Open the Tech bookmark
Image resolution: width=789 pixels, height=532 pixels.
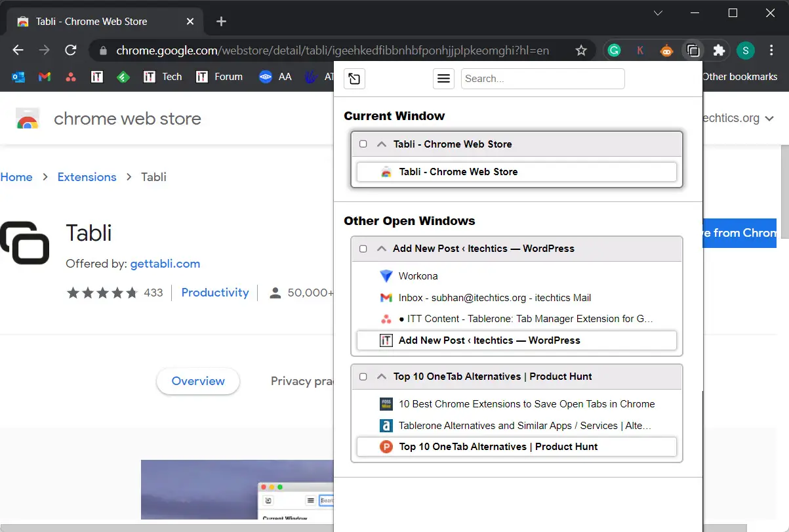tap(163, 77)
